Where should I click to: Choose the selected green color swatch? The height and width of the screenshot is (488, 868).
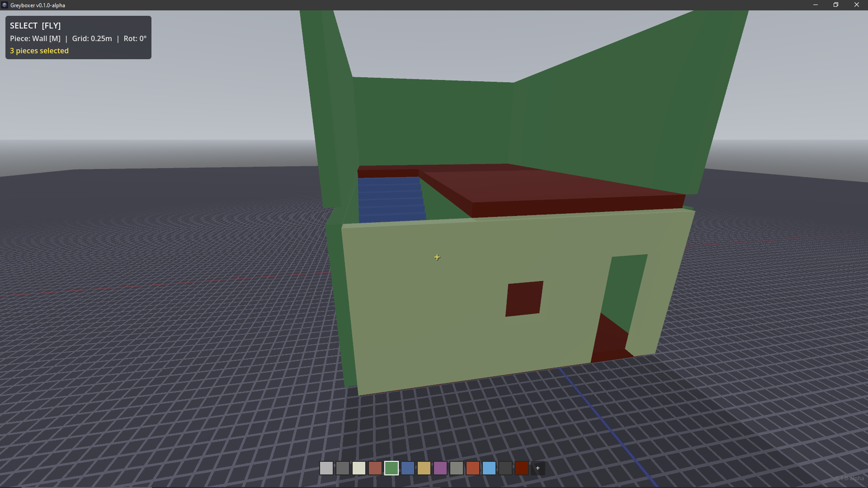click(391, 468)
